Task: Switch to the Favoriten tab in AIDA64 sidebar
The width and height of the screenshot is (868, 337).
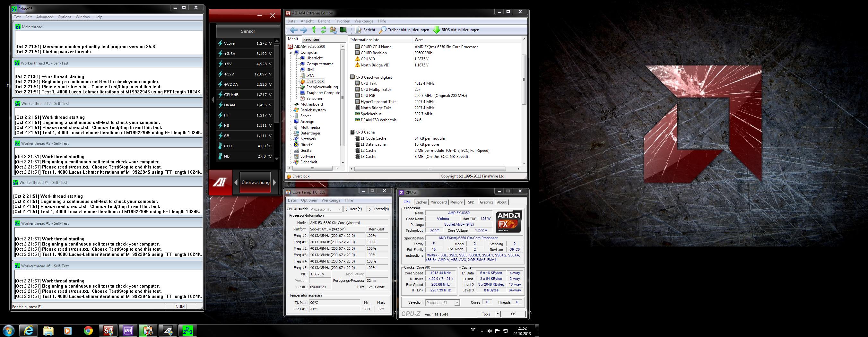Action: pyautogui.click(x=311, y=39)
